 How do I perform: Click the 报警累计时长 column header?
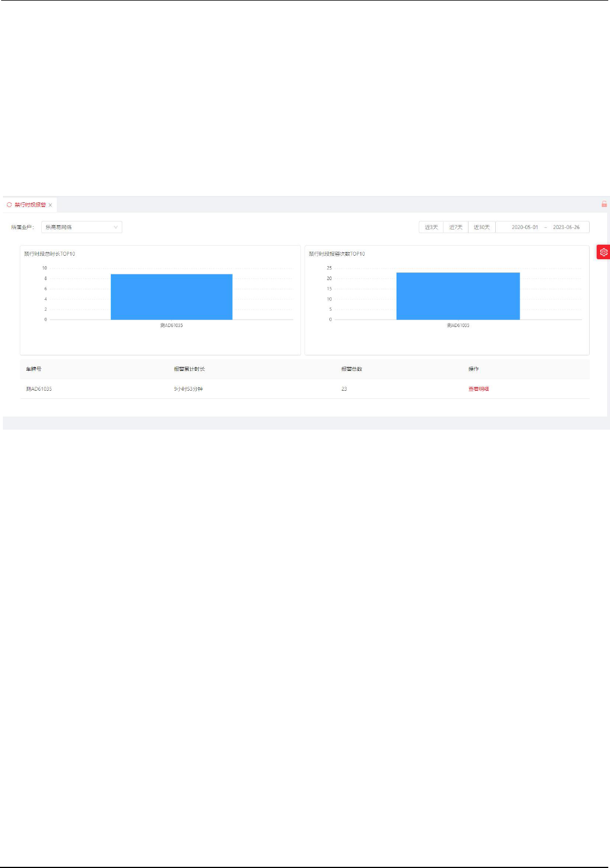pos(189,369)
